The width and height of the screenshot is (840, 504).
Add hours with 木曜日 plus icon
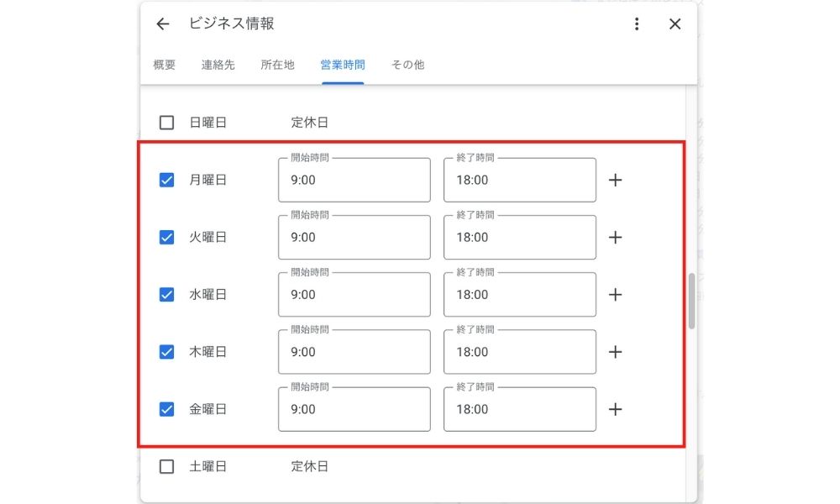(615, 352)
